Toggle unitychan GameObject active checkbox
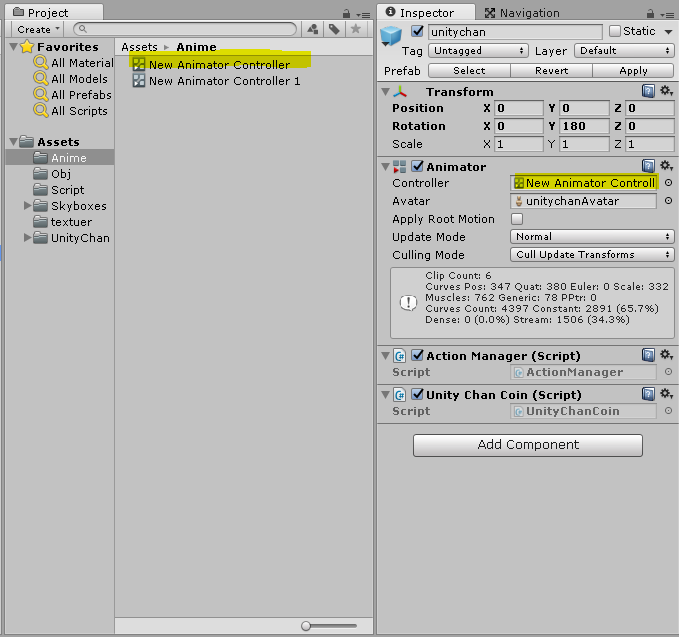679x637 pixels. tap(417, 31)
